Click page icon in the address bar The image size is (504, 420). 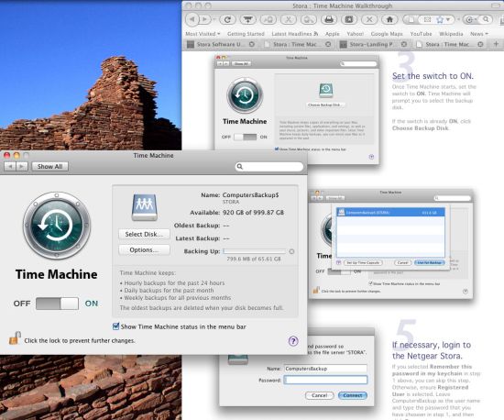coord(411,20)
